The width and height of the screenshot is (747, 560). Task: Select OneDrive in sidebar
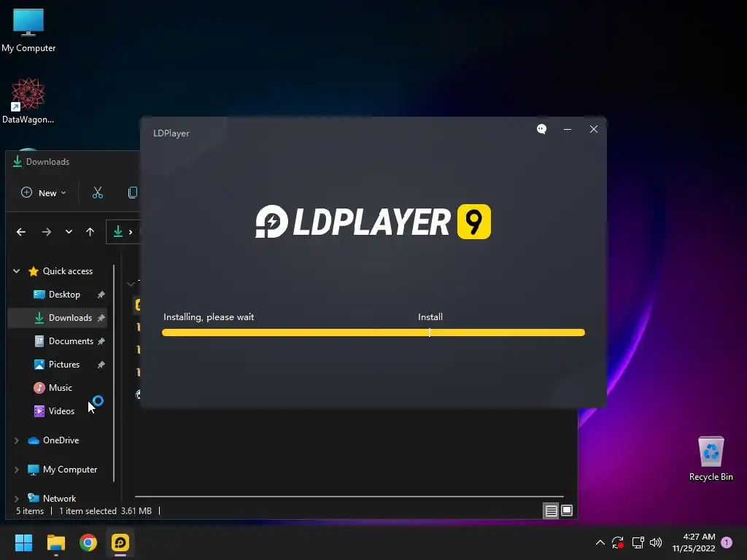pyautogui.click(x=61, y=440)
